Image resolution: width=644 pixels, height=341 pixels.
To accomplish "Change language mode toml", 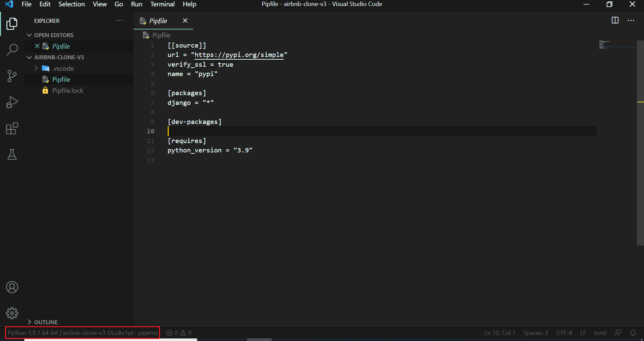I will (x=600, y=333).
